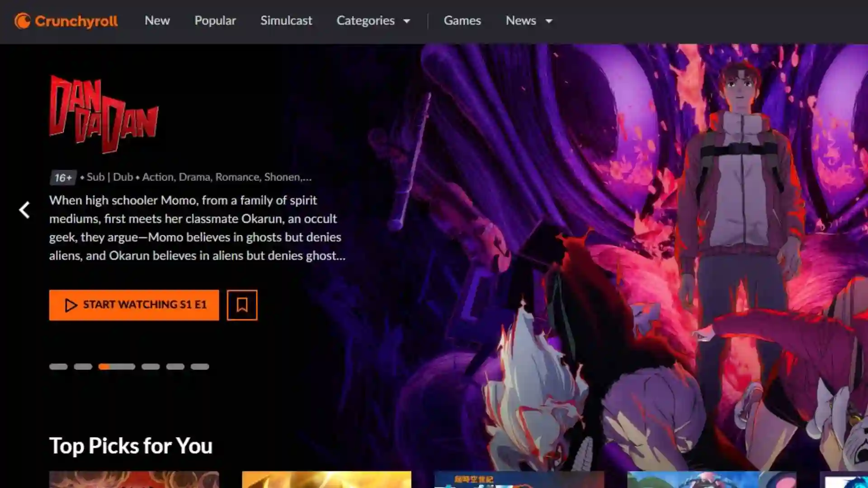Open third Top Picks thumbnail with Chinese title
Image resolution: width=868 pixels, height=488 pixels.
pyautogui.click(x=519, y=479)
